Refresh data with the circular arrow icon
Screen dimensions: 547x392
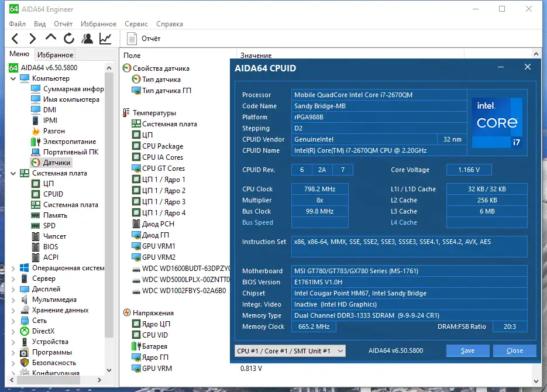(x=69, y=39)
